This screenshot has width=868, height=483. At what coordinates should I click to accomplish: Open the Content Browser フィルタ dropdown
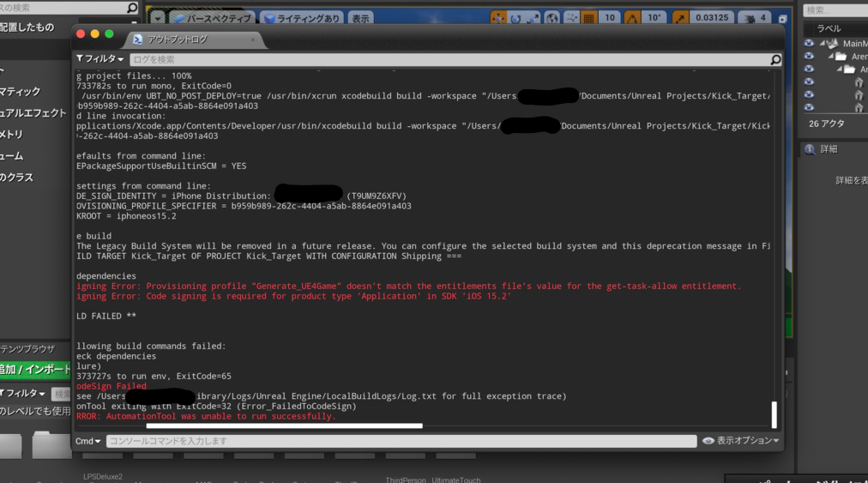pyautogui.click(x=23, y=393)
